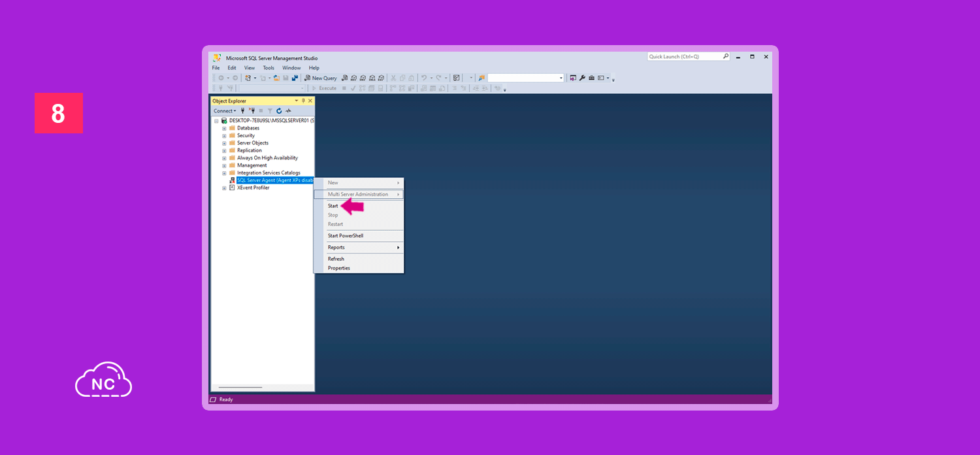Screen dimensions: 980x455
Task: Select the Integration Services Catalogs row
Action: (x=269, y=173)
